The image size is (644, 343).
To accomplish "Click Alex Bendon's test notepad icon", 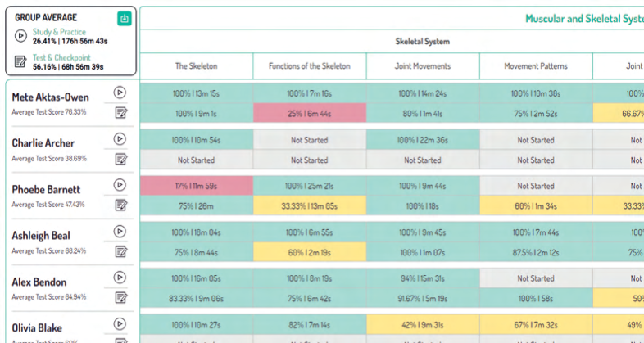I will click(x=120, y=297).
